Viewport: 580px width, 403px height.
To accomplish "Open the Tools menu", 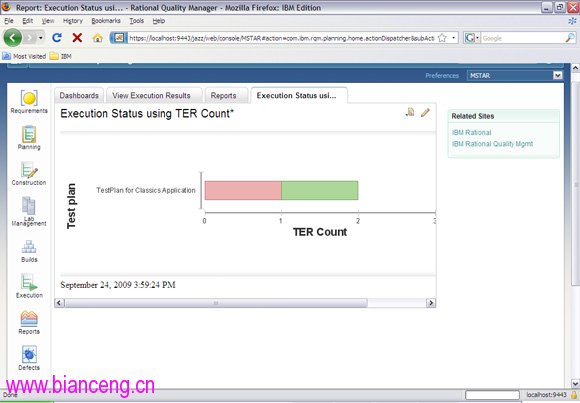I will (136, 21).
